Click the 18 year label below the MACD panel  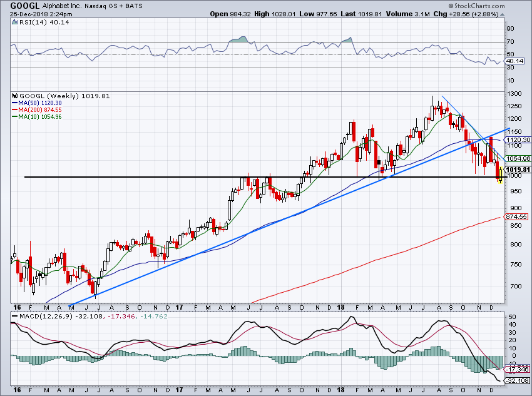340,390
